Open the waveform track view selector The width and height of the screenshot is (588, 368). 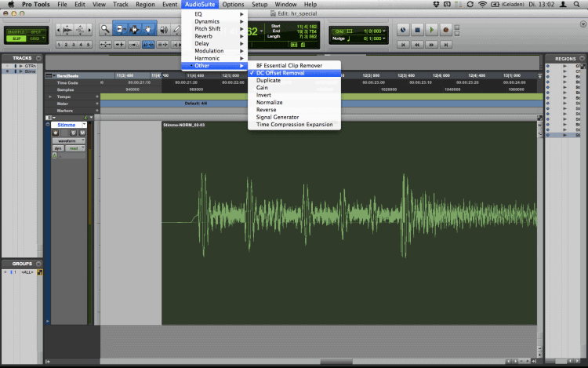(69, 140)
